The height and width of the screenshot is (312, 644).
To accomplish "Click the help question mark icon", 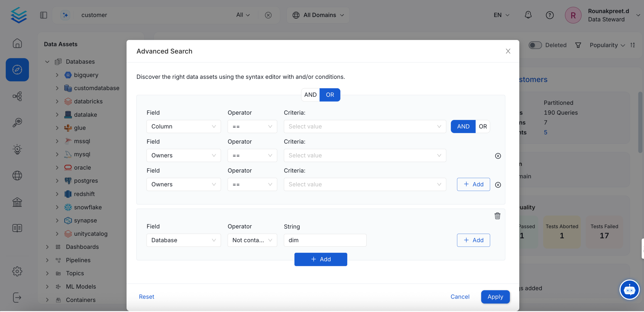I will pos(550,15).
